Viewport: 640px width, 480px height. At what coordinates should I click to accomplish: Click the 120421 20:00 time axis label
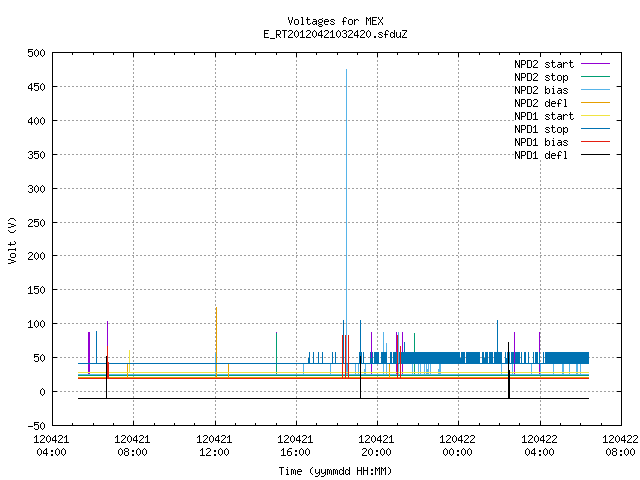point(376,446)
